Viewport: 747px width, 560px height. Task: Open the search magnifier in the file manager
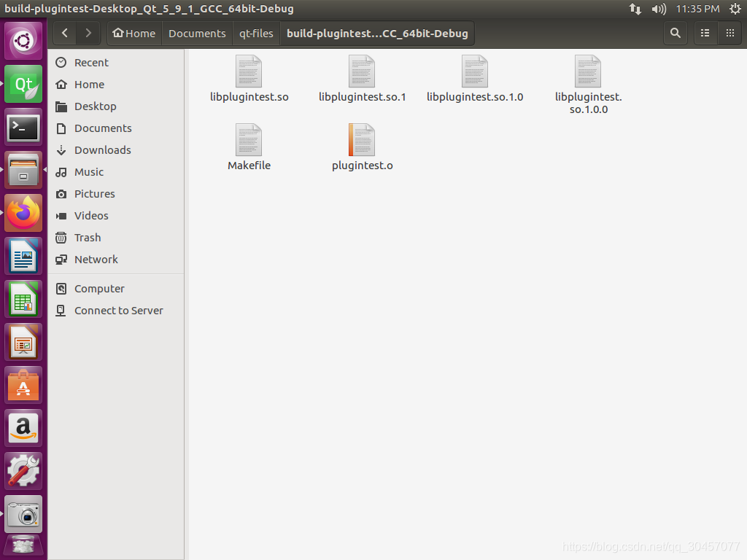point(675,33)
